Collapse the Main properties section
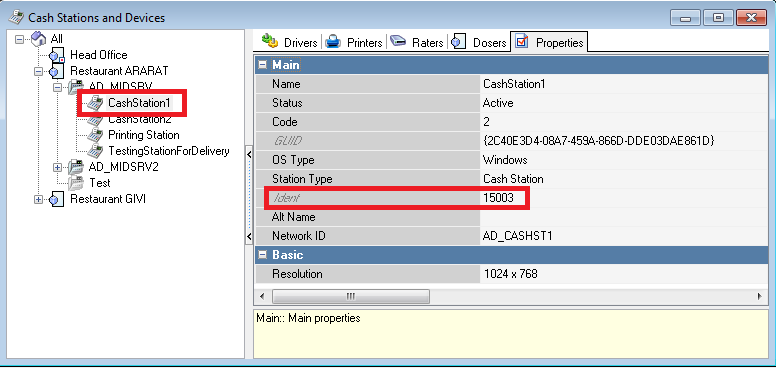The width and height of the screenshot is (776, 368). click(x=262, y=65)
